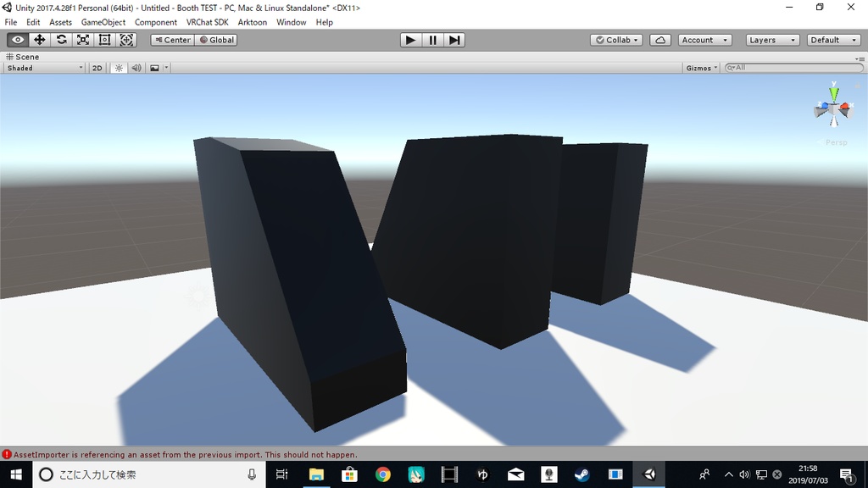Open the Shaded draw mode dropdown
This screenshot has height=488, width=868.
(x=44, y=68)
